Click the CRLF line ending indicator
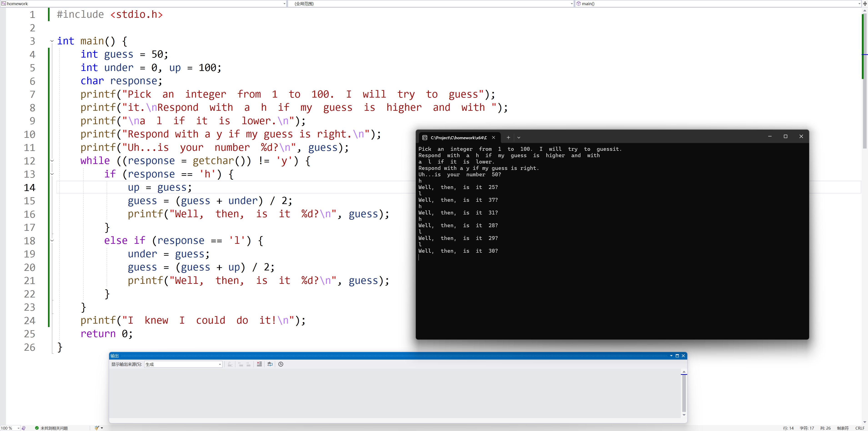Screen dimensions: 868x431 pyautogui.click(x=860, y=428)
